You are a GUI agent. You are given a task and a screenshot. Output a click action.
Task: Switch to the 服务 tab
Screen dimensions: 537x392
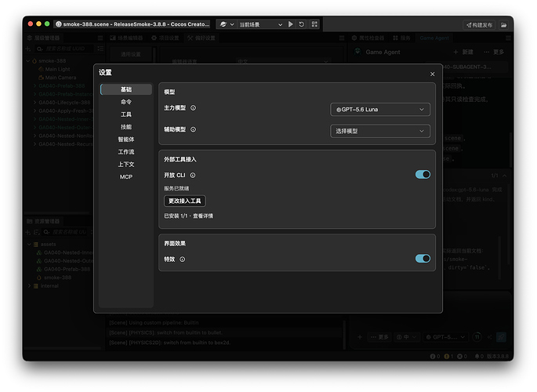[x=401, y=38]
